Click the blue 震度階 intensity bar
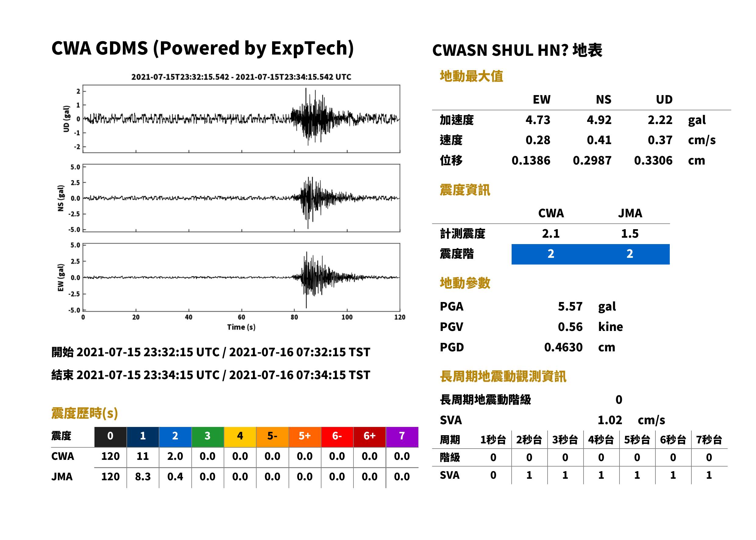This screenshot has height=540, width=756. pos(590,254)
